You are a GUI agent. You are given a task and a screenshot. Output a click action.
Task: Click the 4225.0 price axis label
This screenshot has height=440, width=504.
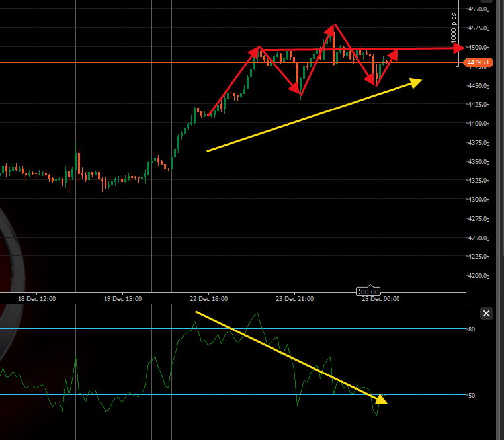click(479, 257)
